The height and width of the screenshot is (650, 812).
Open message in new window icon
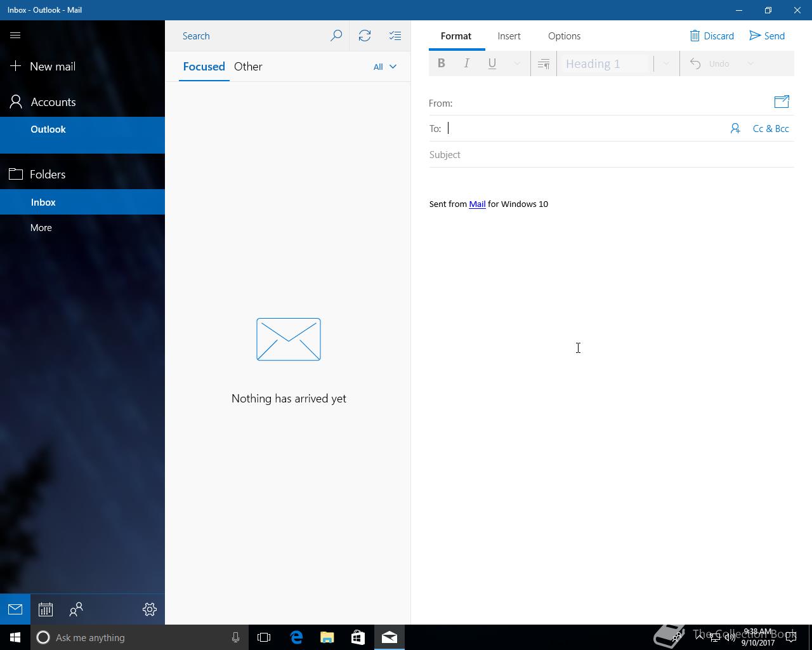pyautogui.click(x=782, y=102)
